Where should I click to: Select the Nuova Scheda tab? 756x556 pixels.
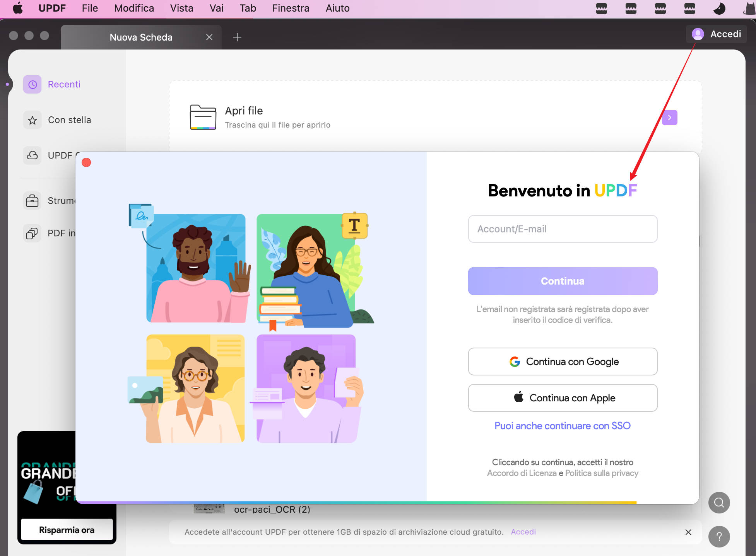141,37
